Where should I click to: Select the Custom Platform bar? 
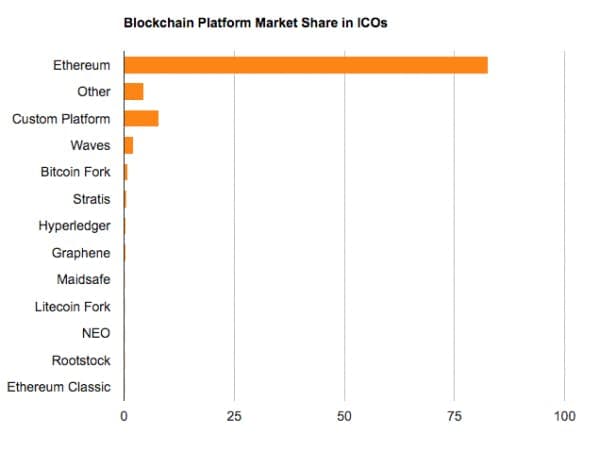pyautogui.click(x=141, y=119)
